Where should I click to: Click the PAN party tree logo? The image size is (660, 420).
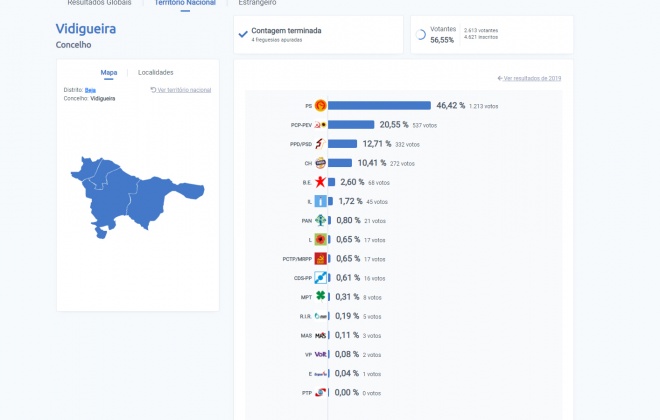[x=320, y=220]
